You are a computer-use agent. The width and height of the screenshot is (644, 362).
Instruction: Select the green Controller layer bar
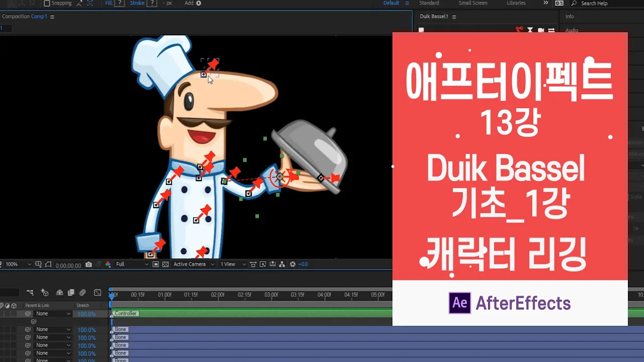(252, 314)
